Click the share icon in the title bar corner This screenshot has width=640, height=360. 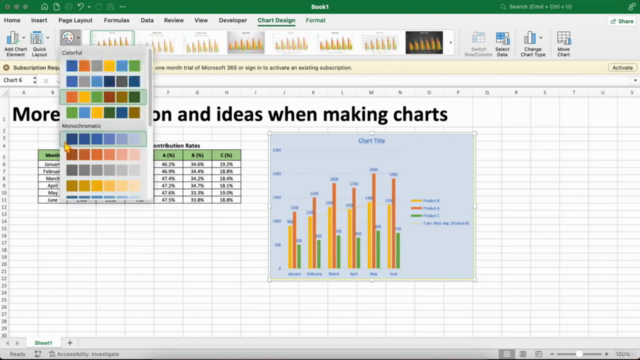point(632,7)
